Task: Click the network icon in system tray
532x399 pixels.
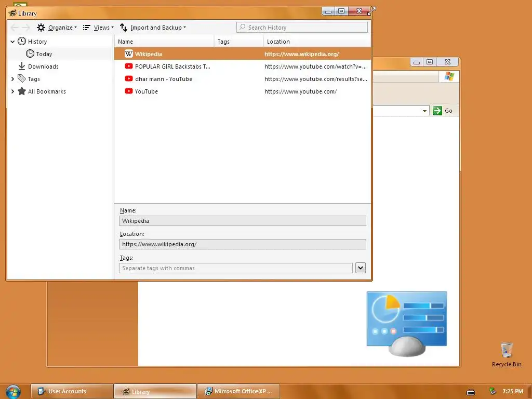Action: tap(493, 391)
